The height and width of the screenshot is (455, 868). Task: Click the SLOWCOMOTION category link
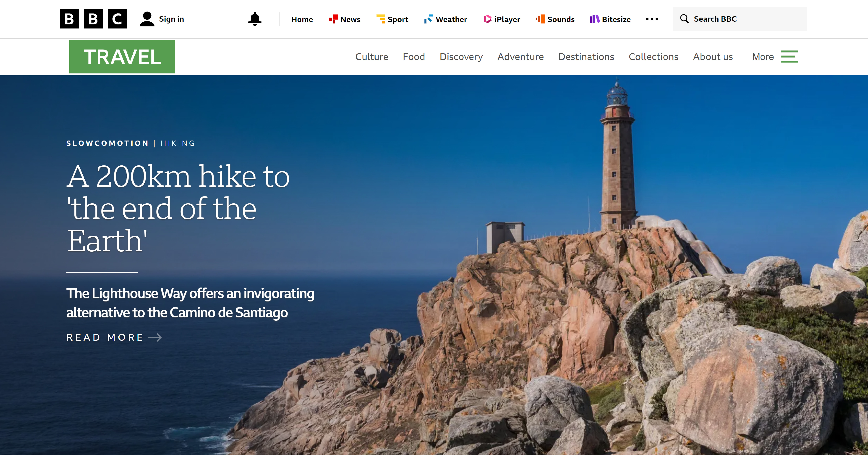[107, 143]
